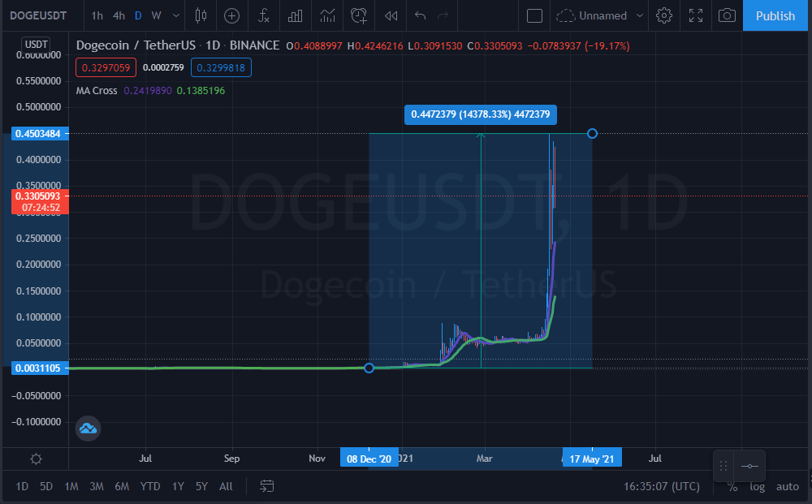This screenshot has width=812, height=504.
Task: Open the candlestick chart style selector
Action: pyautogui.click(x=201, y=15)
